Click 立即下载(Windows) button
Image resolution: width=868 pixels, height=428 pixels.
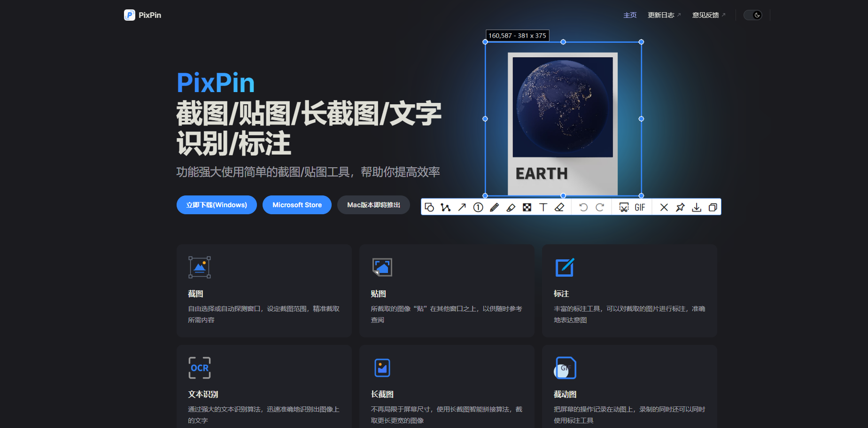(x=217, y=205)
